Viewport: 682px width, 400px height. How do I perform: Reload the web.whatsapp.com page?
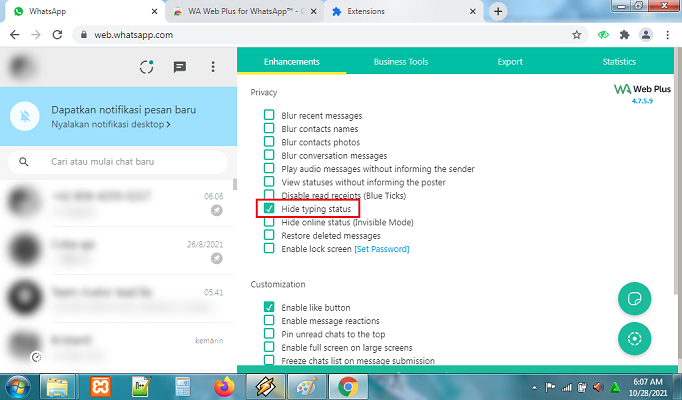[x=57, y=35]
